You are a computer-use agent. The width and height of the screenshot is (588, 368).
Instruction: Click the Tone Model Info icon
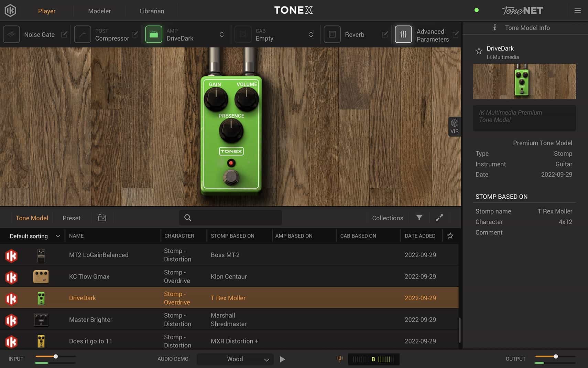pyautogui.click(x=494, y=28)
